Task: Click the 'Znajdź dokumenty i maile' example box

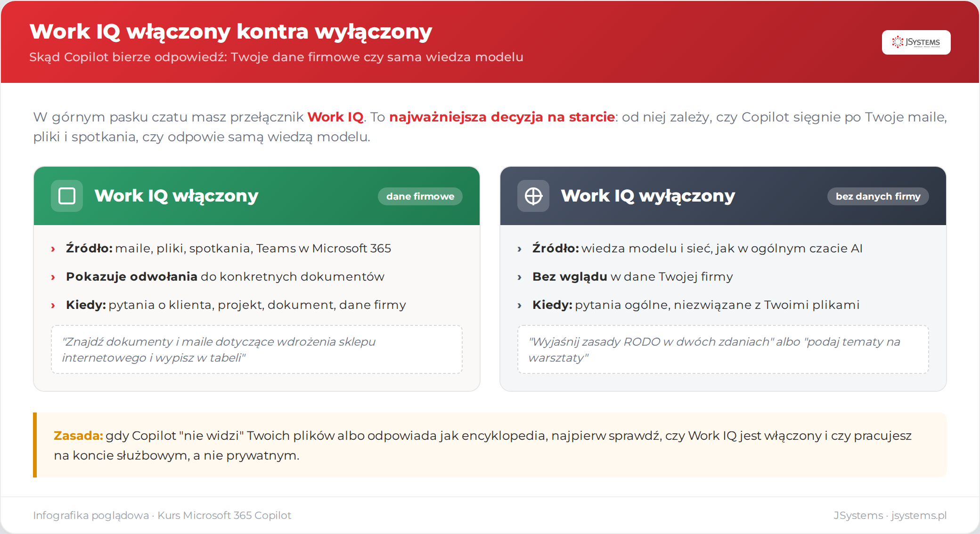Action: click(x=257, y=349)
